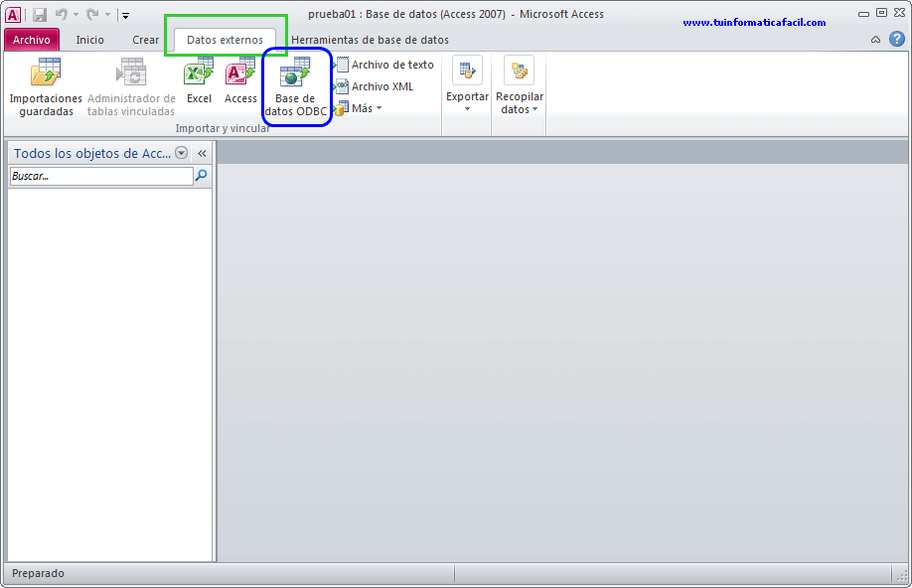Import from Archivo XML
912x588 pixels.
click(x=375, y=86)
